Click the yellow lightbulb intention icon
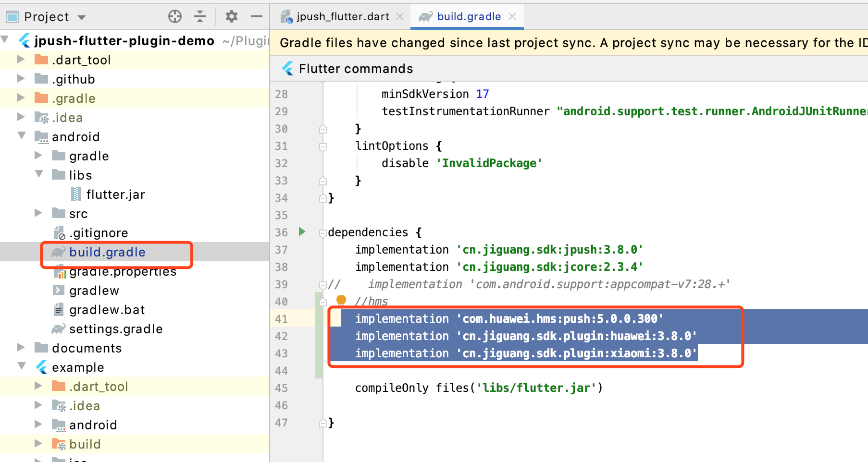 click(x=341, y=300)
